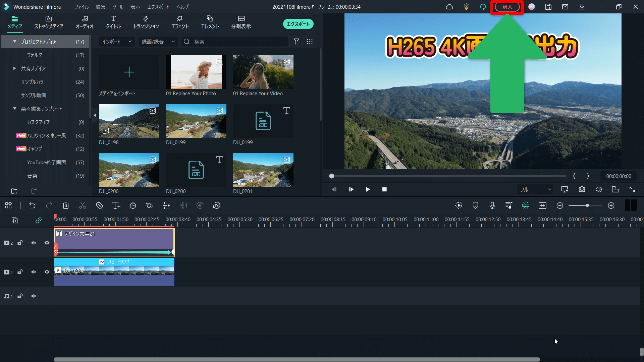Enter fullscreen preview with expand arrows
The height and width of the screenshot is (362, 644).
coord(632,189)
